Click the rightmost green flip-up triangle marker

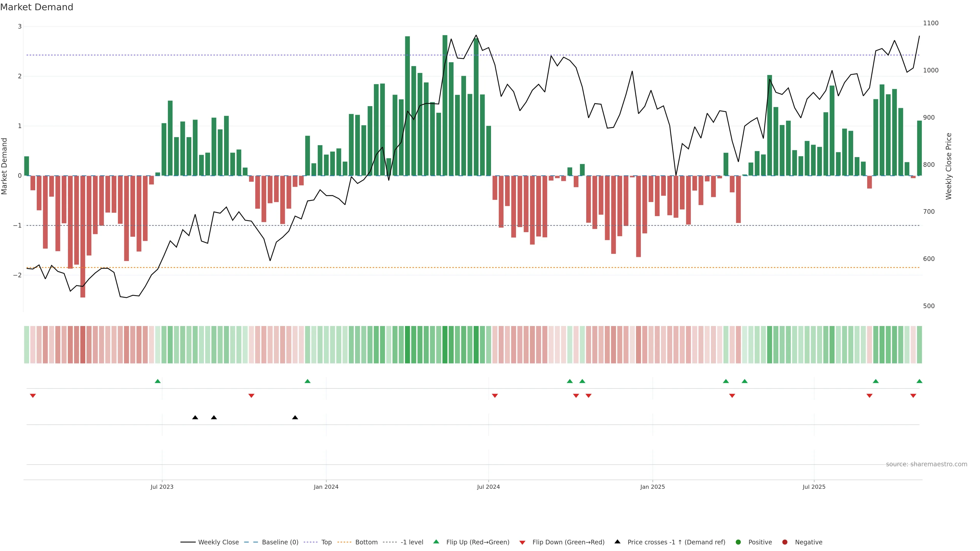coord(920,381)
